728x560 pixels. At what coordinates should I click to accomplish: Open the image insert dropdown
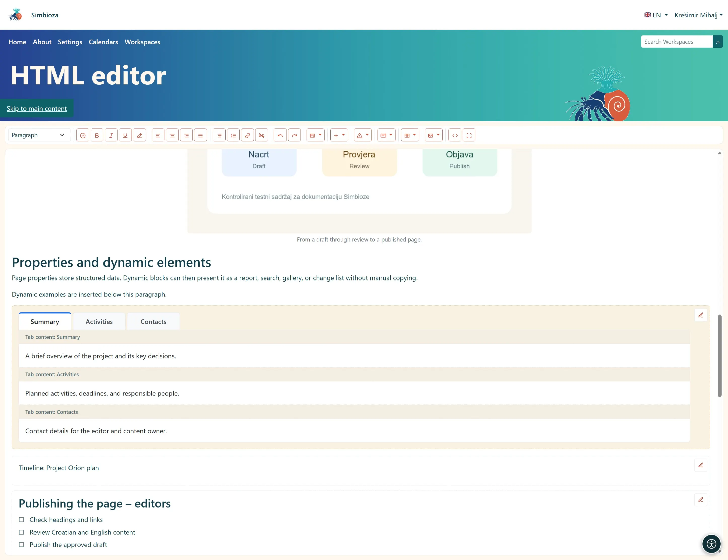[x=434, y=135]
